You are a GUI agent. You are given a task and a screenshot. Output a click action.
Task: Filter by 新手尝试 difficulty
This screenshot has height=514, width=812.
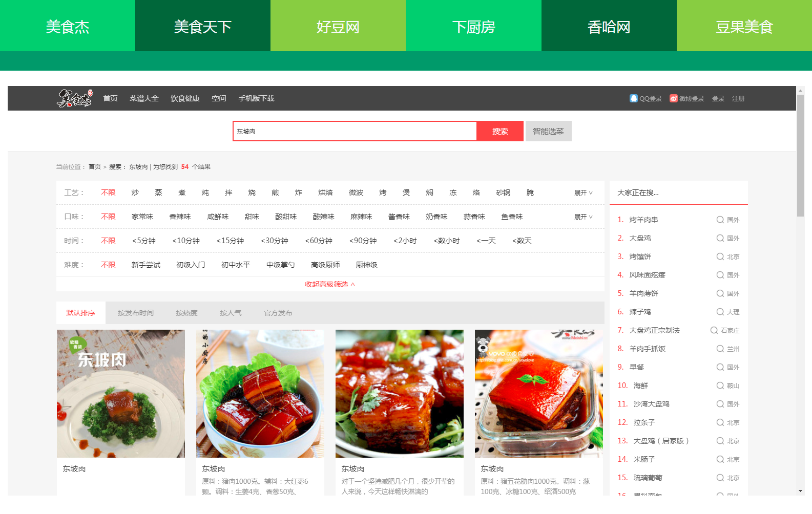tap(145, 265)
